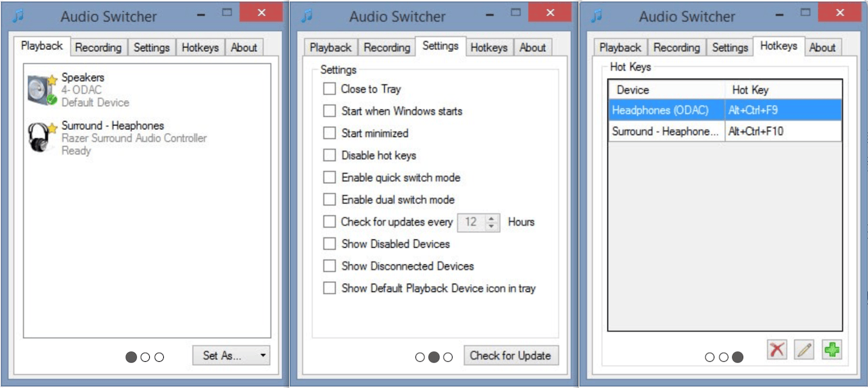Enable Close to Tray checkbox
The height and width of the screenshot is (388, 868).
pyautogui.click(x=329, y=89)
